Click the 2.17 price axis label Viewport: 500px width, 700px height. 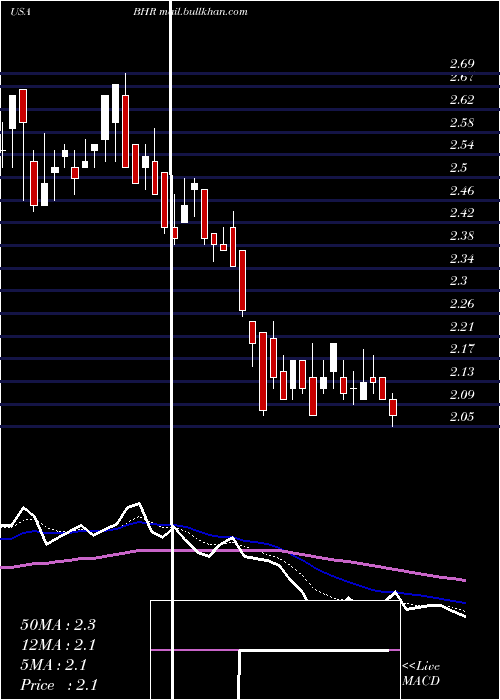pos(462,349)
